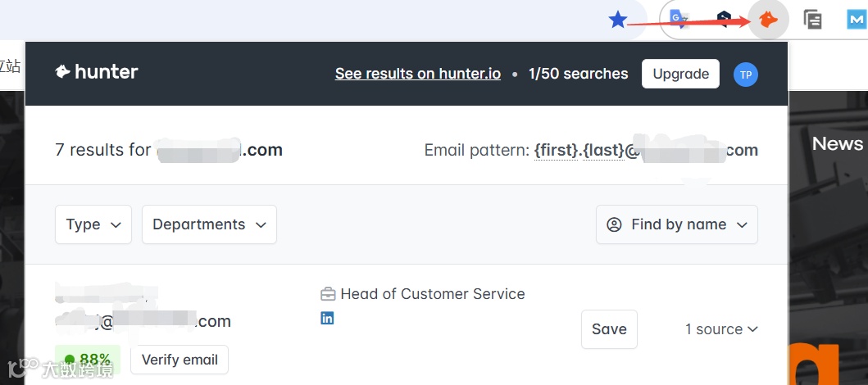Image resolution: width=868 pixels, height=385 pixels.
Task: Click the TP account avatar
Action: (x=746, y=75)
